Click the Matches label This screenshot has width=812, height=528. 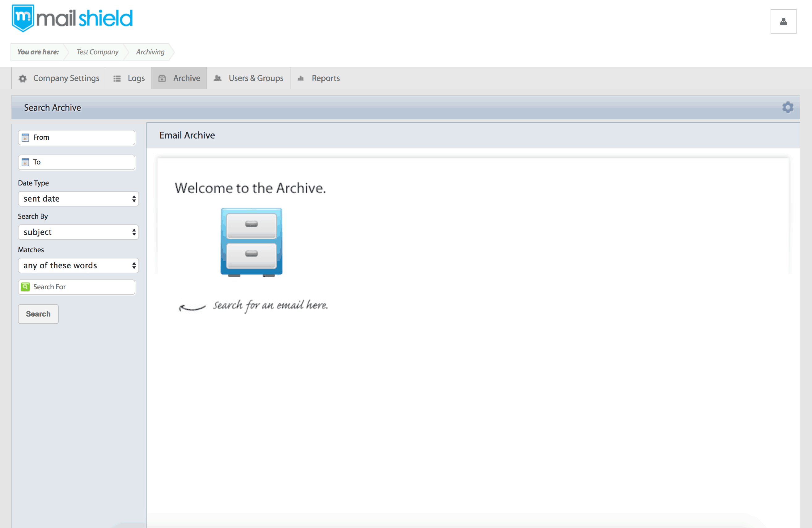[31, 250]
